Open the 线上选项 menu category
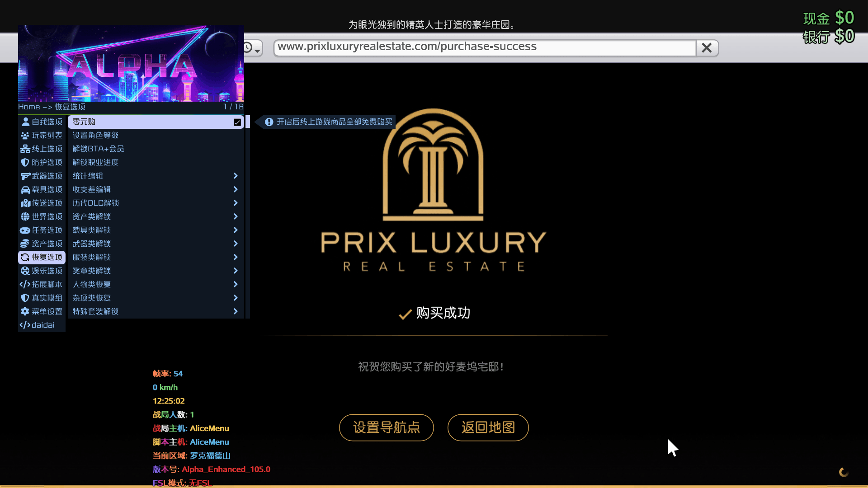The width and height of the screenshot is (868, 488). [x=42, y=149]
